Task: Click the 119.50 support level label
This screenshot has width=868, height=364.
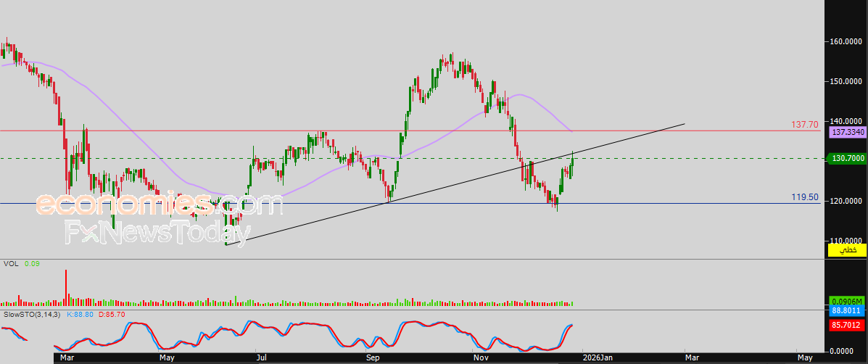Action: (x=806, y=197)
